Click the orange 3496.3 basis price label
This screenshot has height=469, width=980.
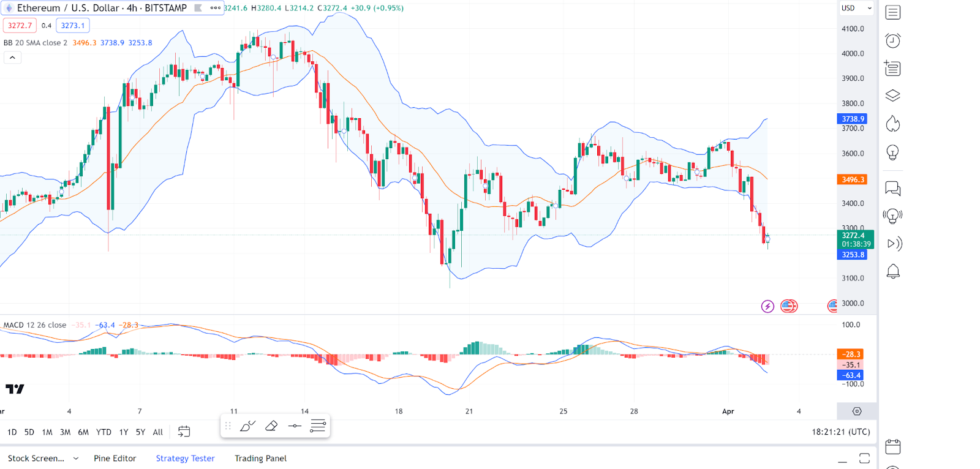[853, 179]
